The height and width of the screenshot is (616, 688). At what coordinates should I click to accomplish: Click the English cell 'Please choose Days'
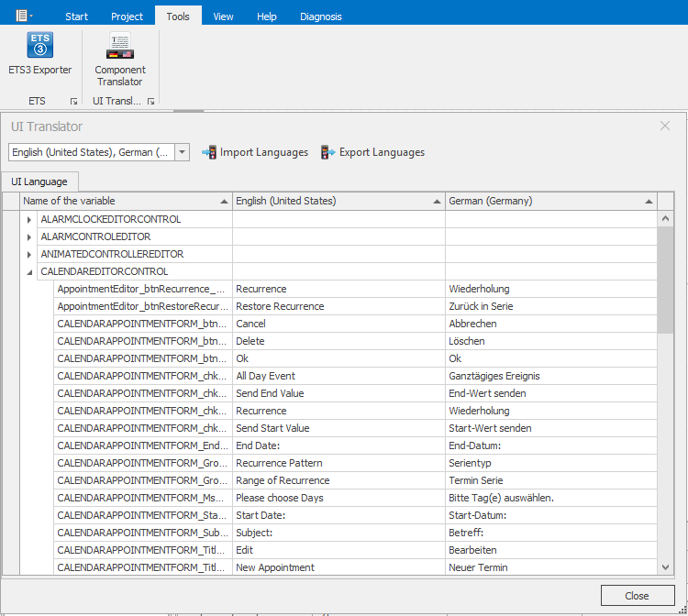coord(338,498)
